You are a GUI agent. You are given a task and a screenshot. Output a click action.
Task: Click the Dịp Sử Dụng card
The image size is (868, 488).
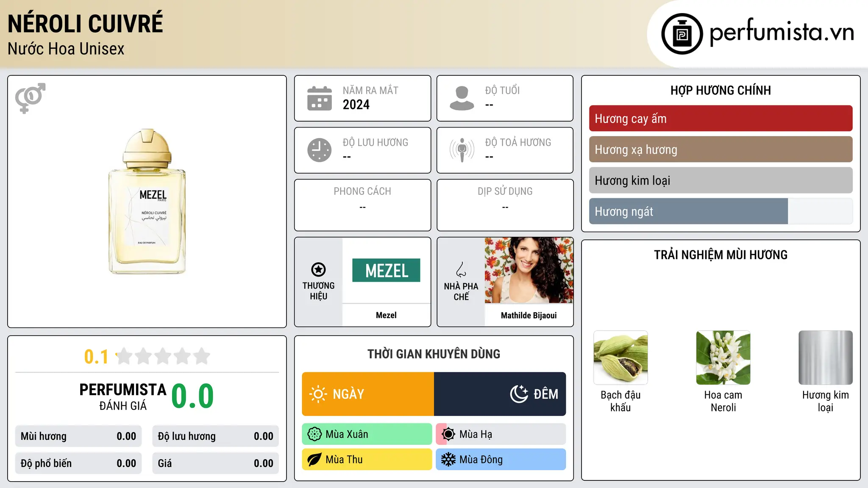click(x=505, y=205)
